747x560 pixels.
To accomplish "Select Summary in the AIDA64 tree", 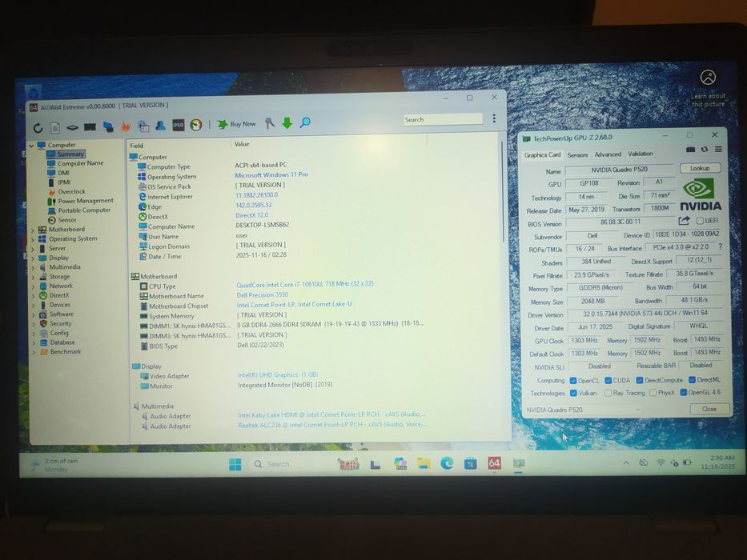I will pos(70,154).
